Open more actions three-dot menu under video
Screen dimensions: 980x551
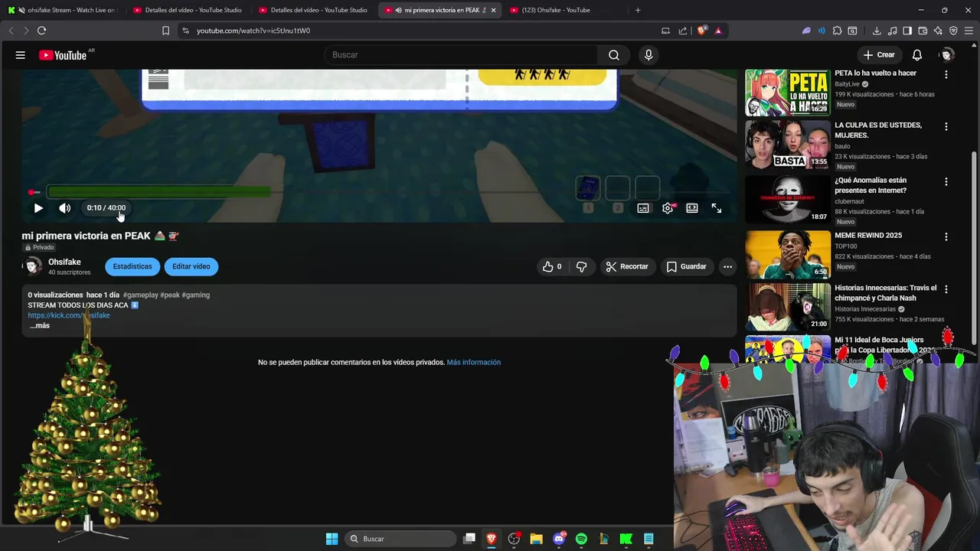(x=727, y=266)
